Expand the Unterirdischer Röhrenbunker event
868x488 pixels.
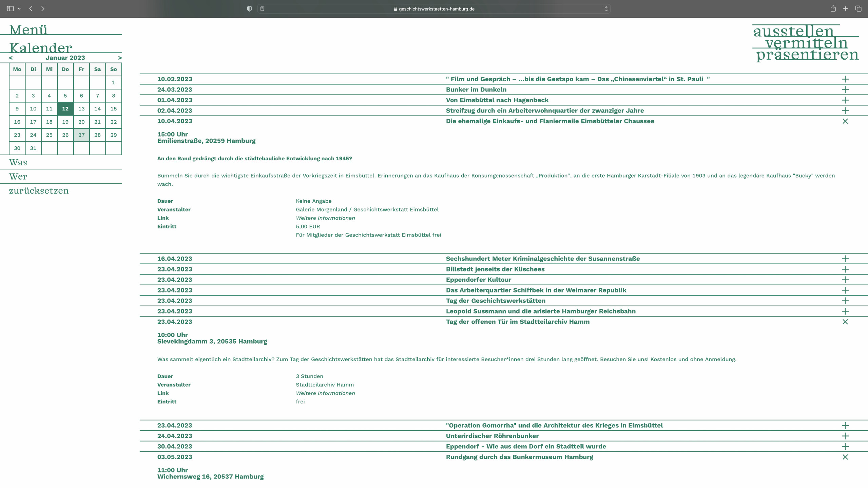[x=845, y=436]
